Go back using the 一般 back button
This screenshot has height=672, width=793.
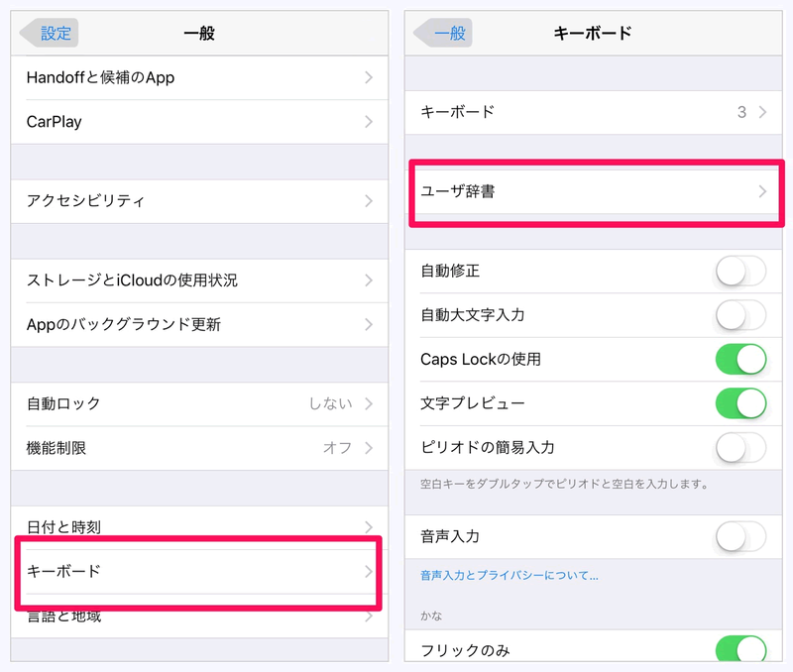click(443, 33)
